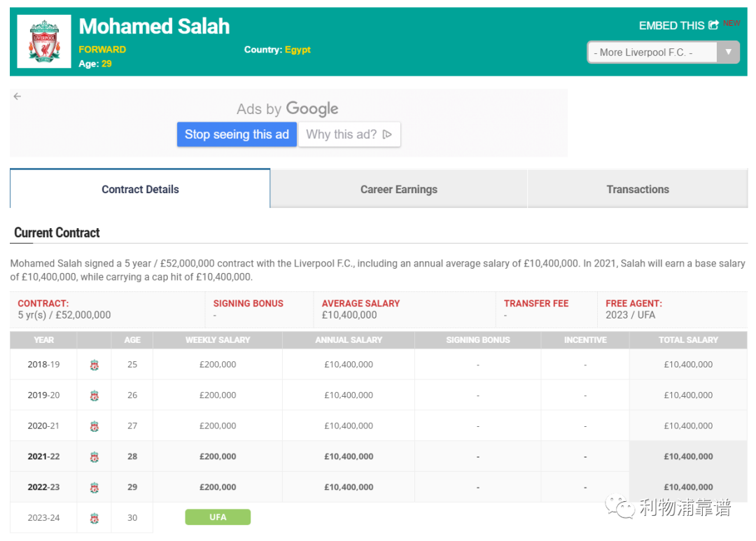Click the Stop seeing this ad button
756x541 pixels.
click(x=237, y=134)
